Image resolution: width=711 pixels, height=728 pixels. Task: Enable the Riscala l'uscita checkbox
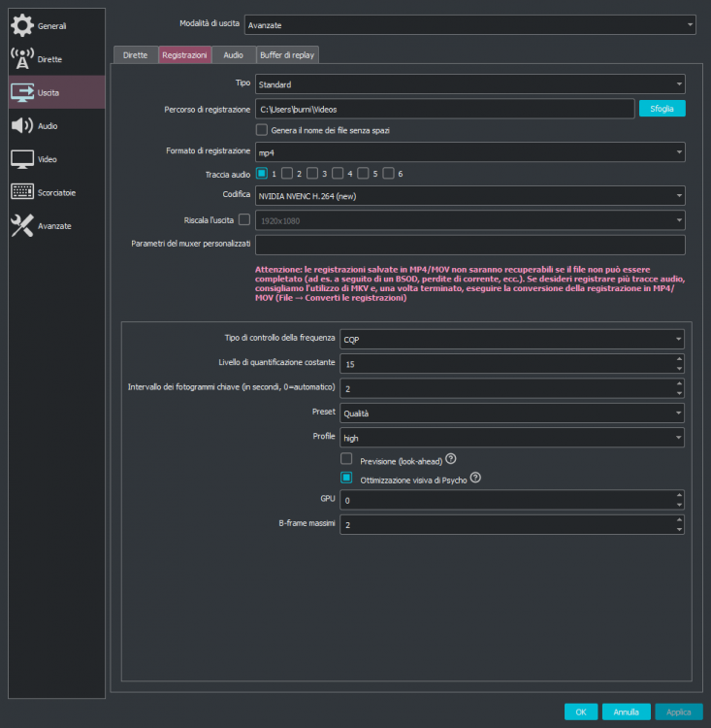point(244,219)
